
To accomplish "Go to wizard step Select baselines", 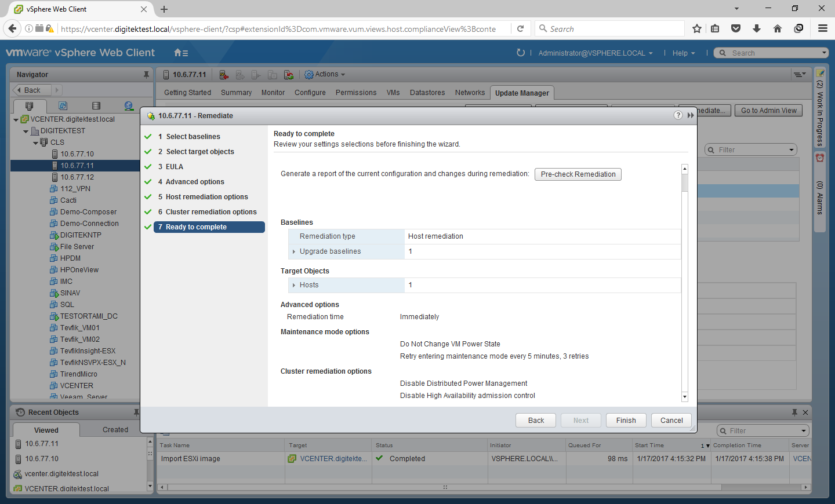I will click(193, 137).
